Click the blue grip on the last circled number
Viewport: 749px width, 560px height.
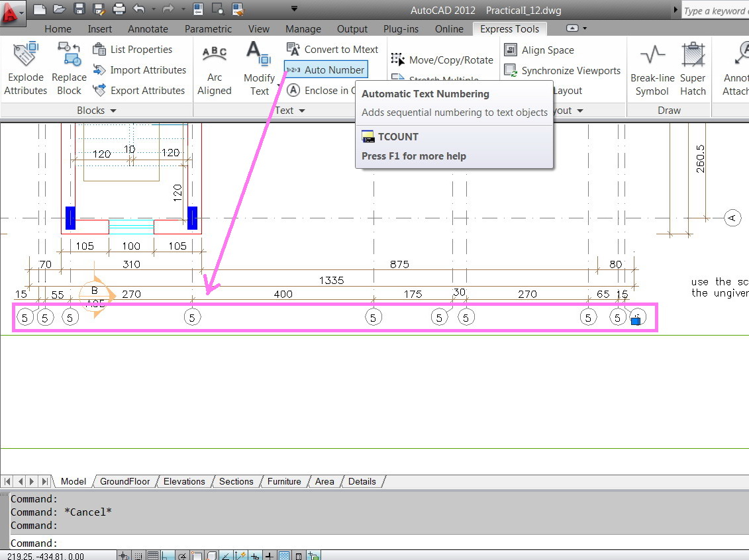(x=635, y=321)
